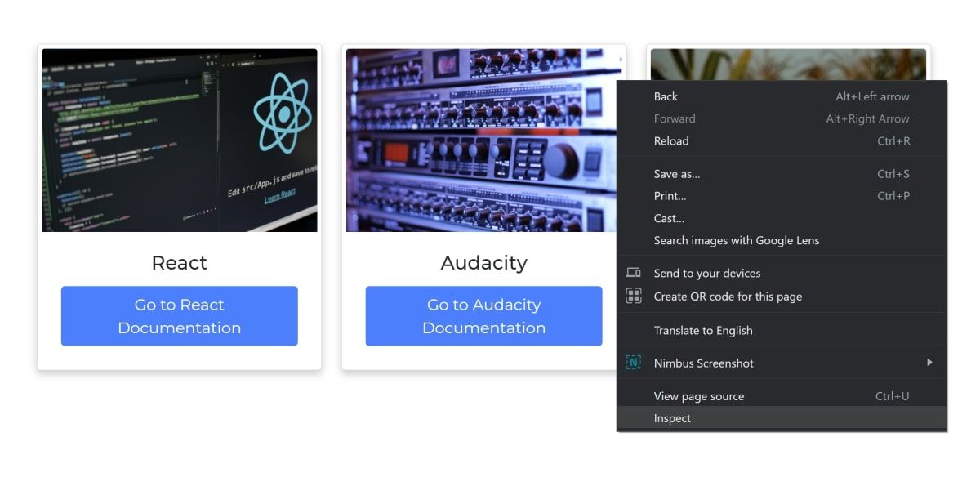Image resolution: width=980 pixels, height=486 pixels.
Task: Click the Send to your devices icon
Action: tap(633, 273)
